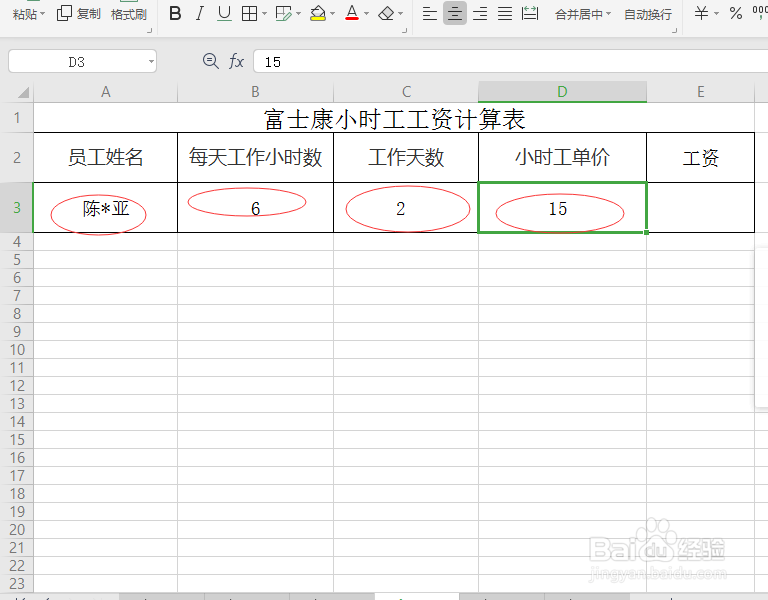Apply cell borders icon
This screenshot has width=768, height=600.
250,14
